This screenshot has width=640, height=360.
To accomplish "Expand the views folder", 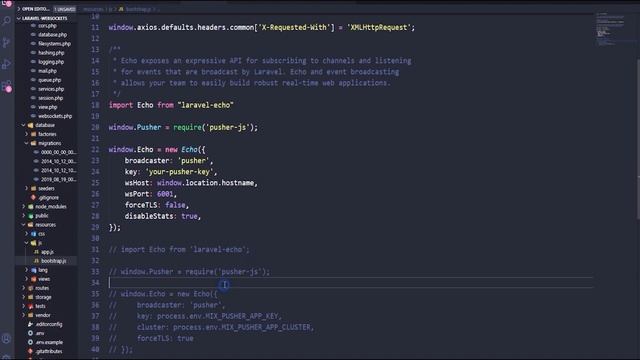I will click(x=27, y=279).
